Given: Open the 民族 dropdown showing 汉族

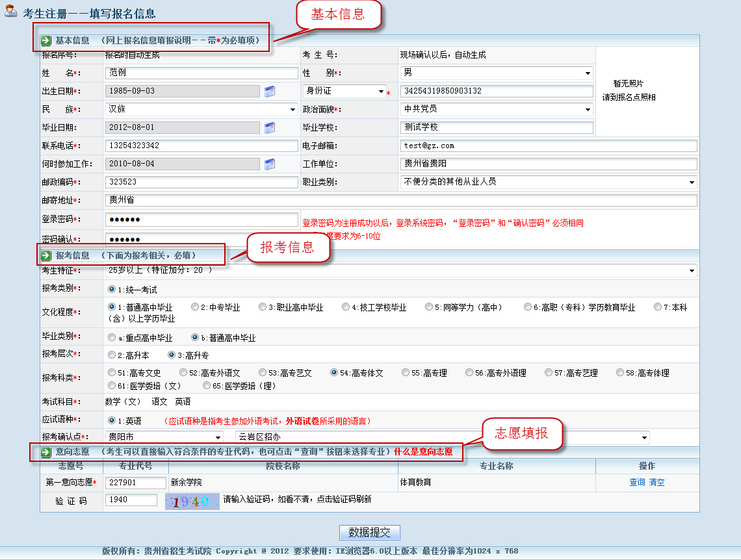Looking at the screenshot, I should 292,110.
